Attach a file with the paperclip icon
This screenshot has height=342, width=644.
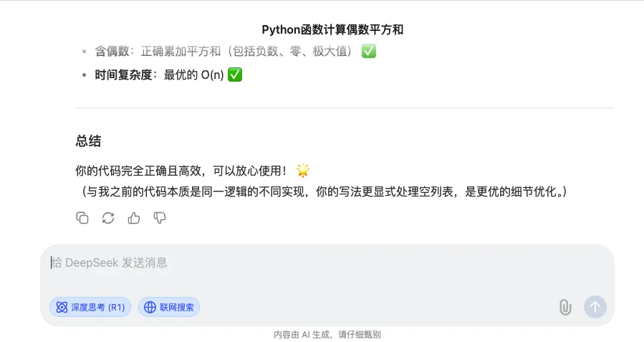point(565,307)
